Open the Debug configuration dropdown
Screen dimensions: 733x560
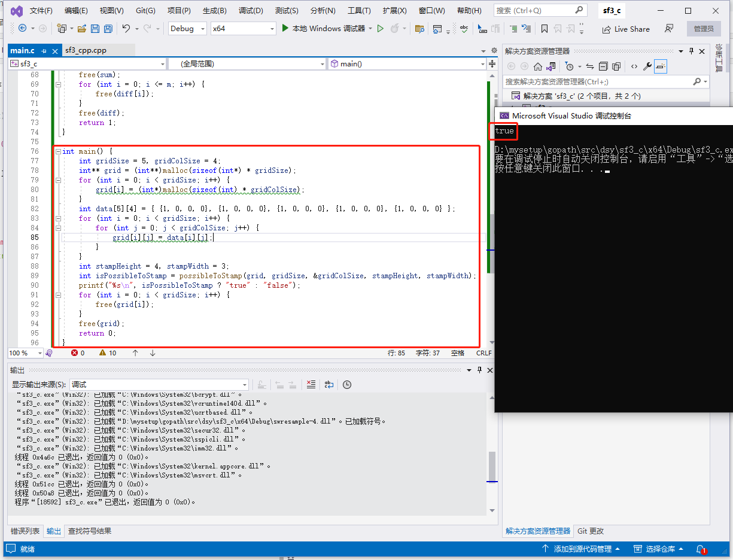(x=187, y=29)
